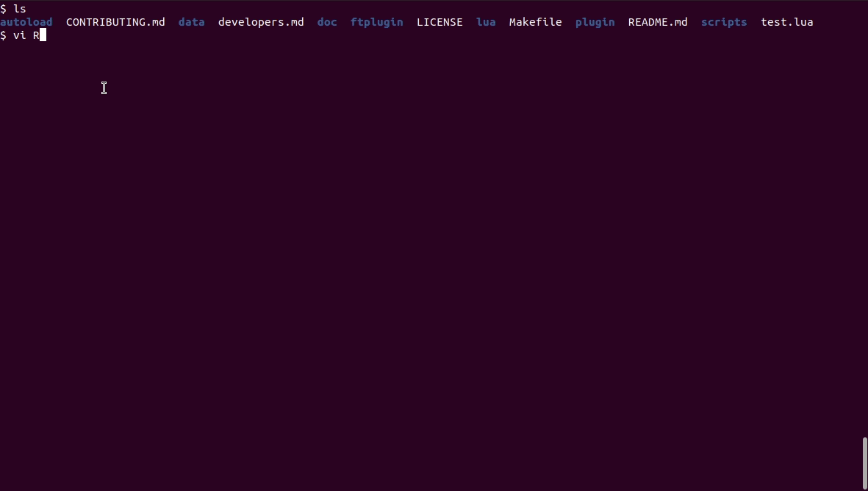
Task: Click the plugin directory name
Action: click(x=595, y=22)
